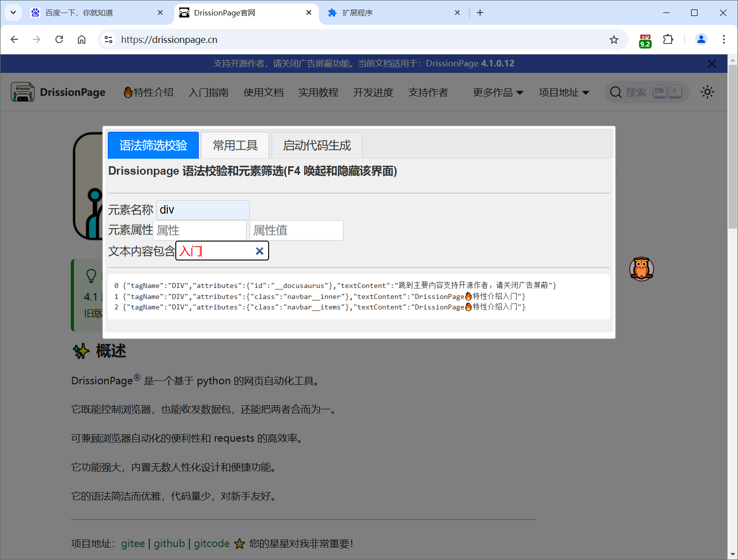Expand the 项目地址 dropdown
This screenshot has width=738, height=560.
[x=564, y=92]
